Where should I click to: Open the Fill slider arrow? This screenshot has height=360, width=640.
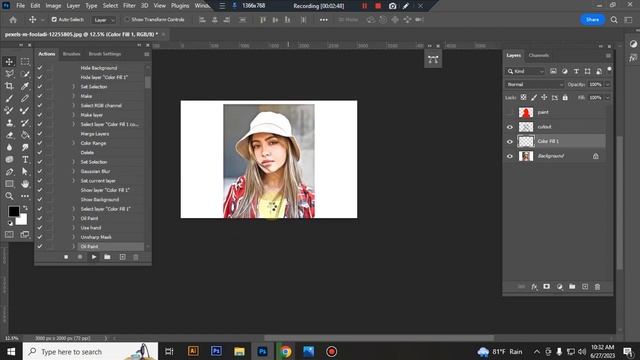608,98
